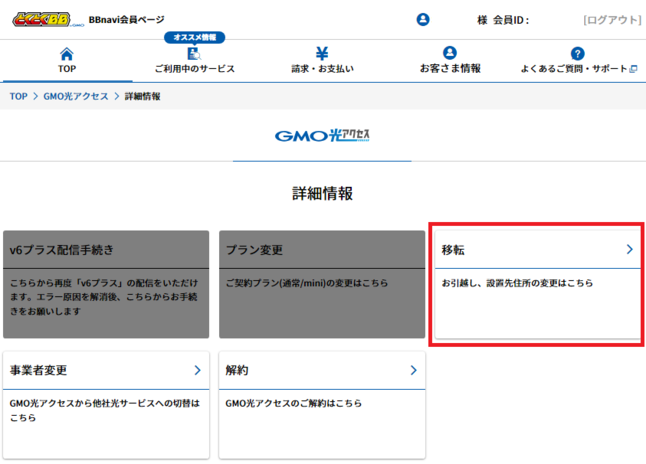The width and height of the screenshot is (646, 464).
Task: Click the home icon above TOP
Action: [x=67, y=54]
